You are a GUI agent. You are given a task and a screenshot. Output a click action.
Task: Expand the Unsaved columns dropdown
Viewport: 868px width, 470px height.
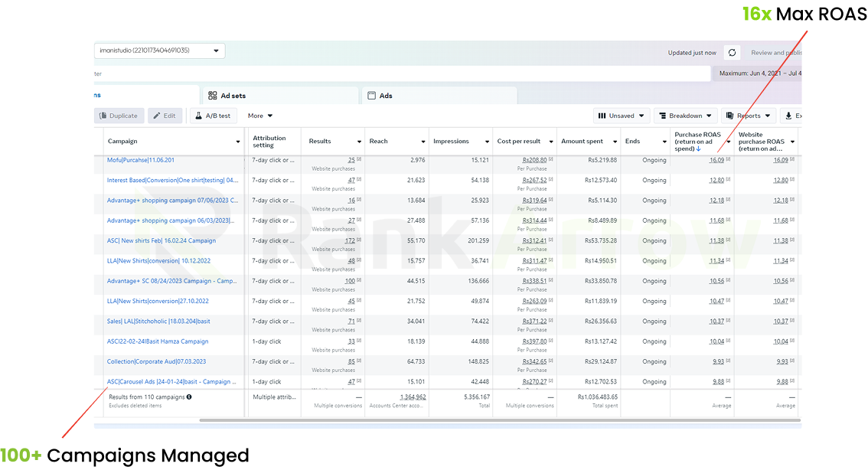(x=622, y=116)
